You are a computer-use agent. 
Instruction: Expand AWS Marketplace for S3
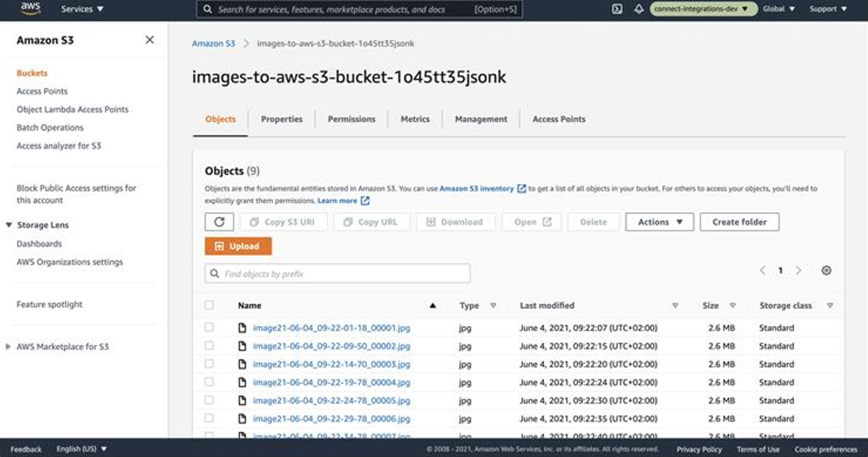click(x=9, y=347)
